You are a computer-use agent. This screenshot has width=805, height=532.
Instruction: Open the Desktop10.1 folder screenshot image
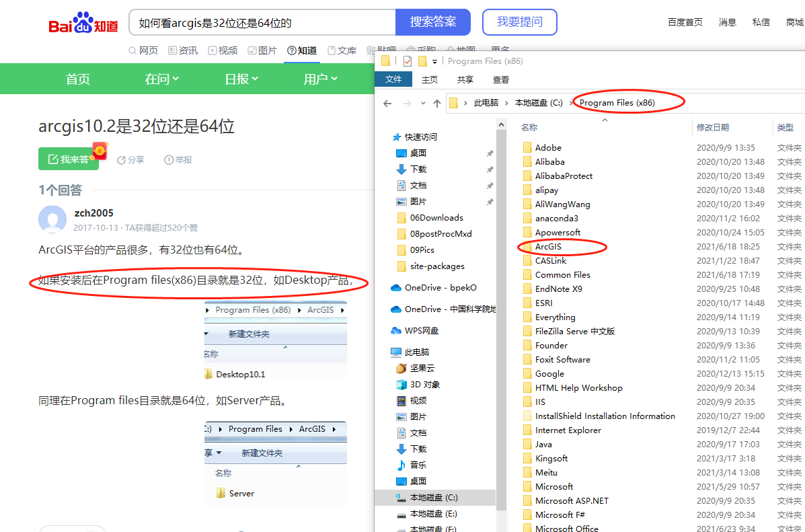pos(275,340)
